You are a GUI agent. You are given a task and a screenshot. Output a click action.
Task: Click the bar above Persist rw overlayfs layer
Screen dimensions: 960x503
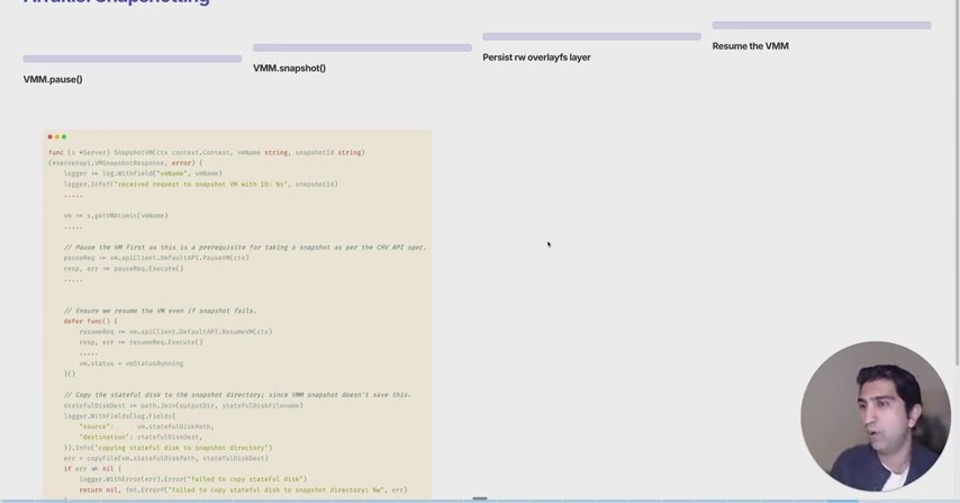click(x=591, y=37)
